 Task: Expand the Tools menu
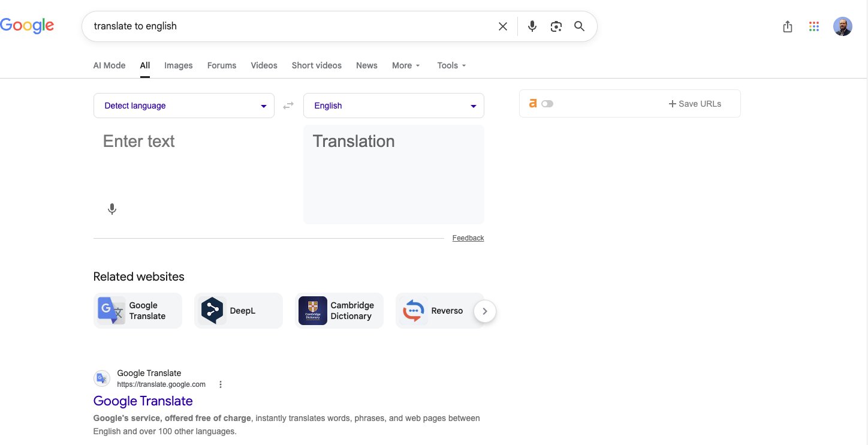tap(451, 65)
